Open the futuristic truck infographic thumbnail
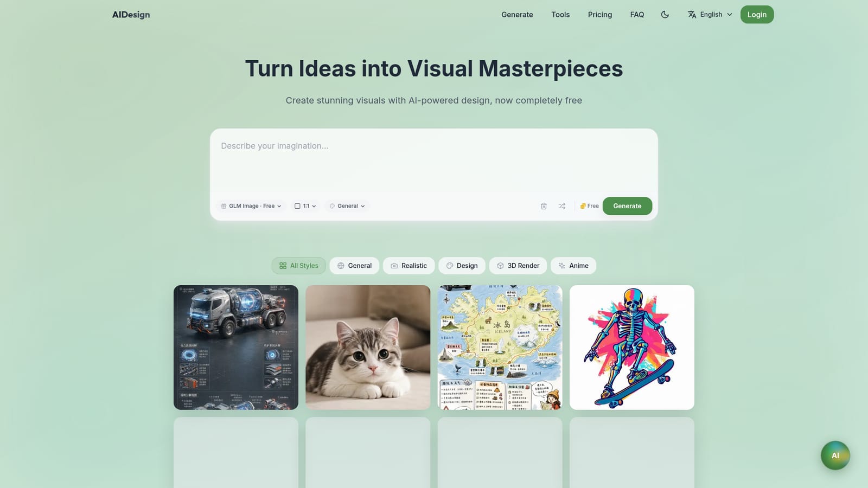Screen dimensions: 868x488 pyautogui.click(x=236, y=348)
